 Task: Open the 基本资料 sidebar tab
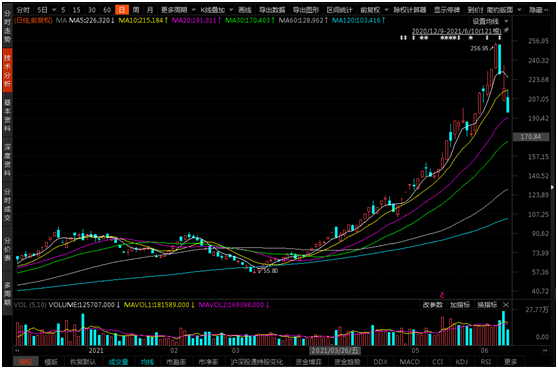pyautogui.click(x=7, y=115)
